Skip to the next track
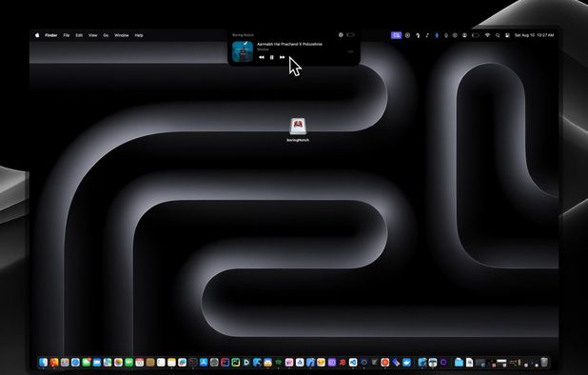 pyautogui.click(x=282, y=57)
